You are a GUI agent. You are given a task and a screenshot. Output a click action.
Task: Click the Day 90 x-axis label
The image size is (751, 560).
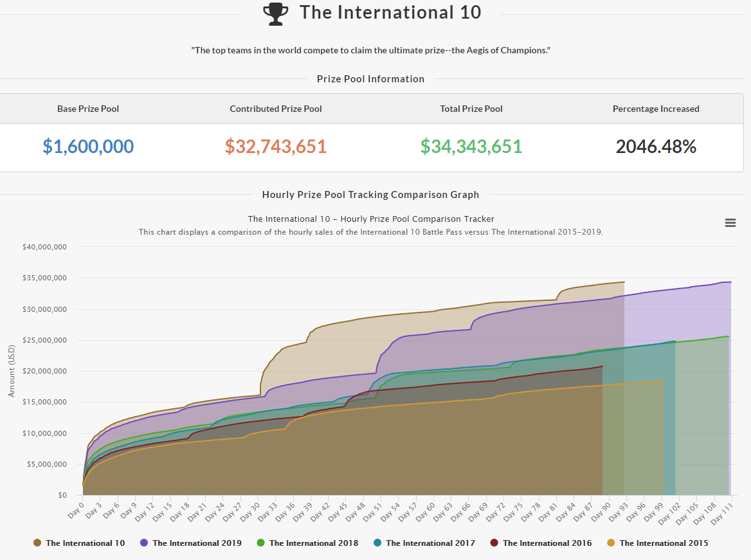click(x=600, y=512)
